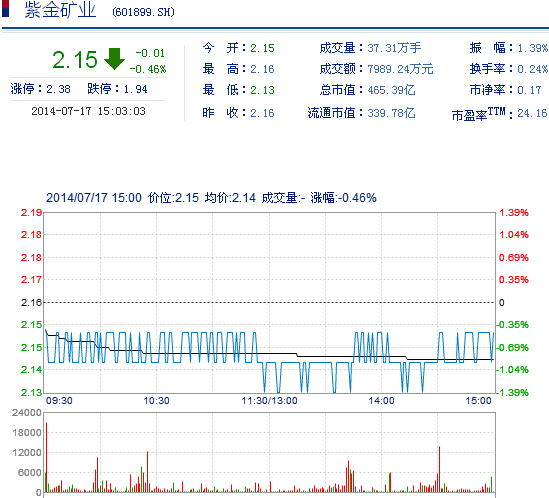Click the 6000 volume axis label
Viewport: 549px width, 498px height.
tap(30, 472)
